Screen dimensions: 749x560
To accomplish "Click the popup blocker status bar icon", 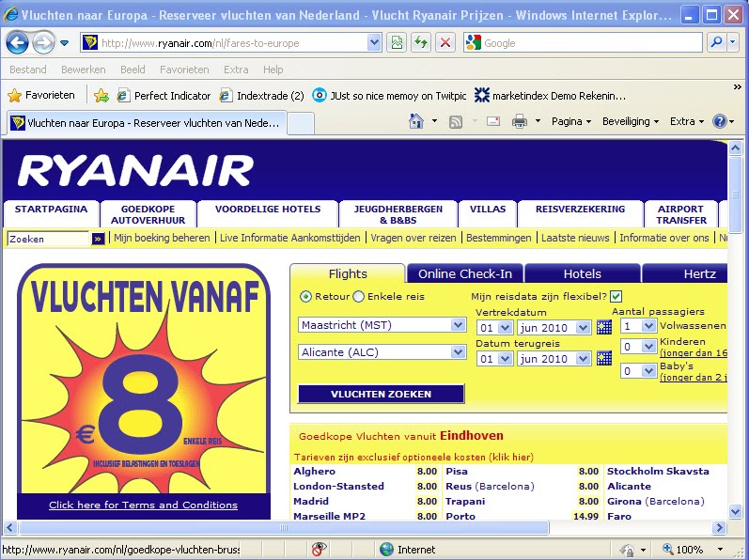I will tap(319, 549).
